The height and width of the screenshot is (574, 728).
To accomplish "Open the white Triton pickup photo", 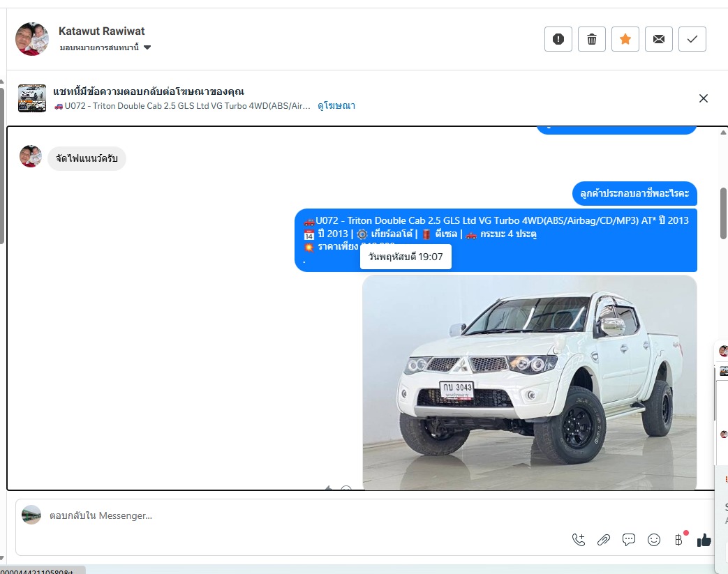I will click(x=529, y=382).
